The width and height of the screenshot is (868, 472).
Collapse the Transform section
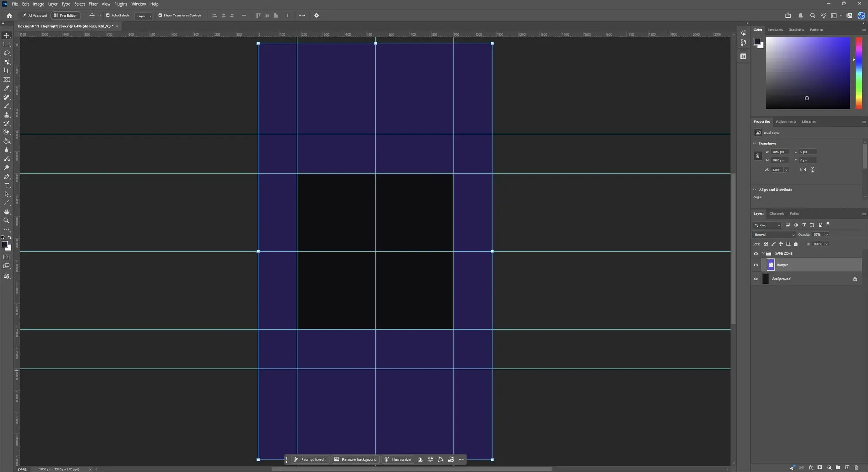(x=755, y=144)
